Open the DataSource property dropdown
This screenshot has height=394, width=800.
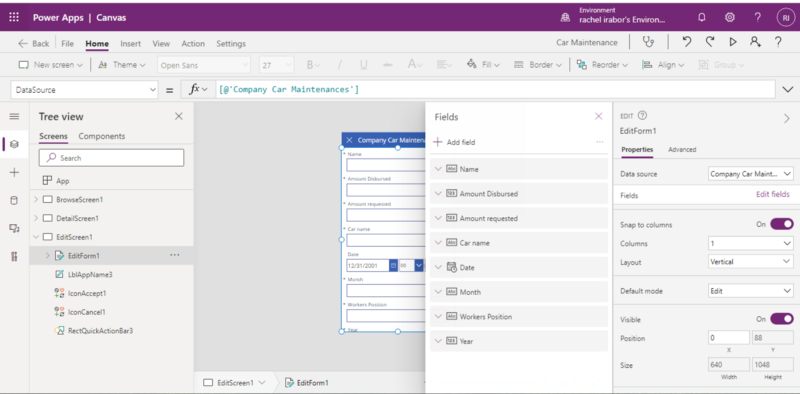click(84, 90)
